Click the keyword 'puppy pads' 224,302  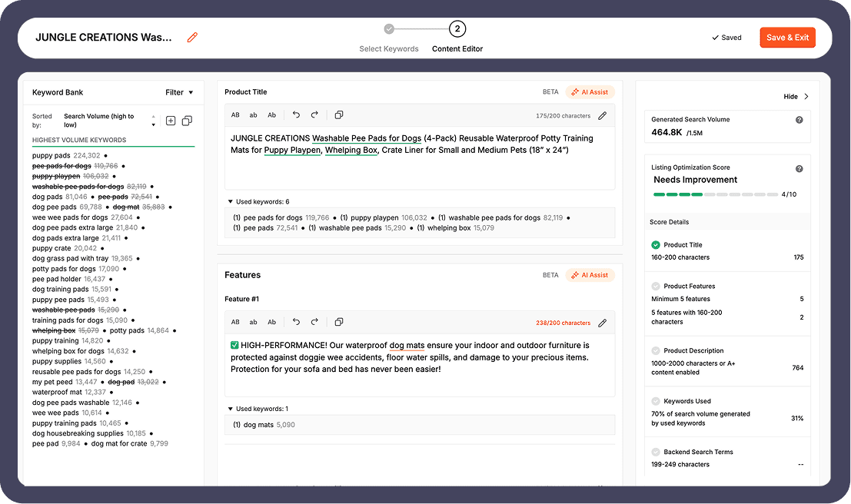coord(66,156)
